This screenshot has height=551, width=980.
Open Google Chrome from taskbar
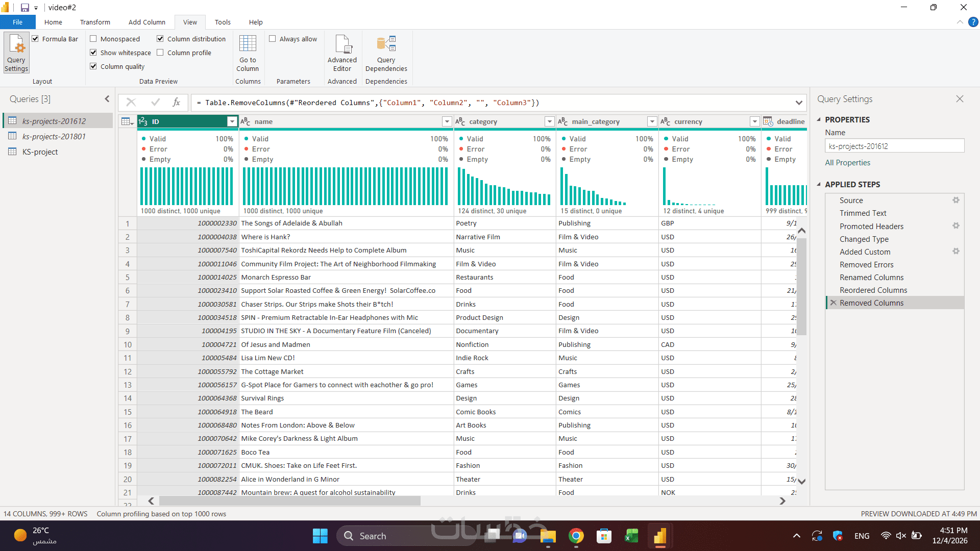click(x=576, y=536)
